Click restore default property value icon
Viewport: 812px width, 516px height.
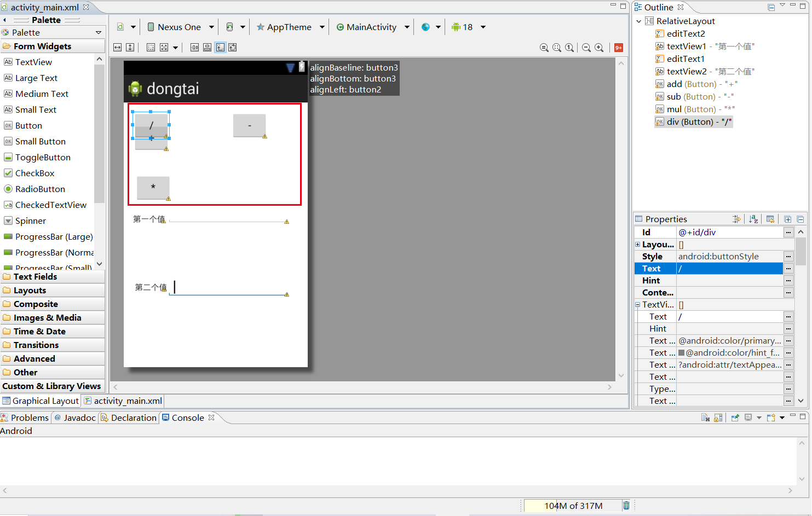coord(771,219)
